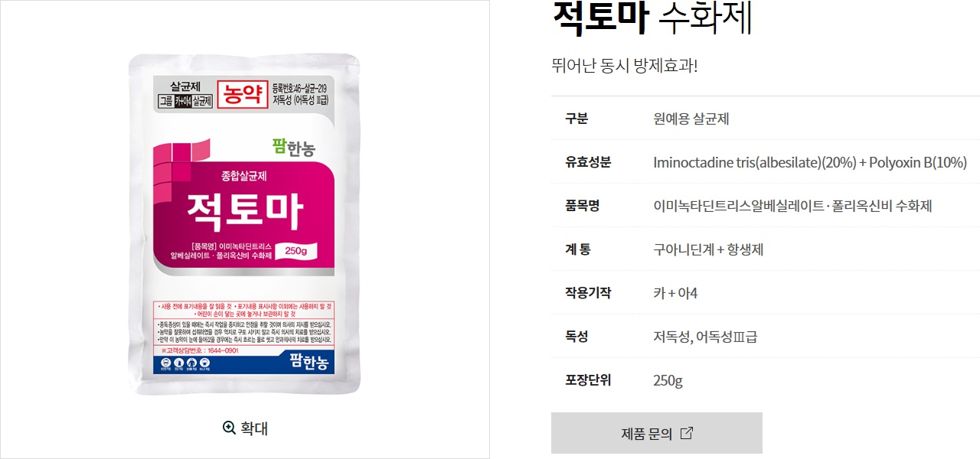Screen dimensions: 980x459
Task: Click the 구아니딘계 + 항생제 value
Action: pyautogui.click(x=708, y=249)
